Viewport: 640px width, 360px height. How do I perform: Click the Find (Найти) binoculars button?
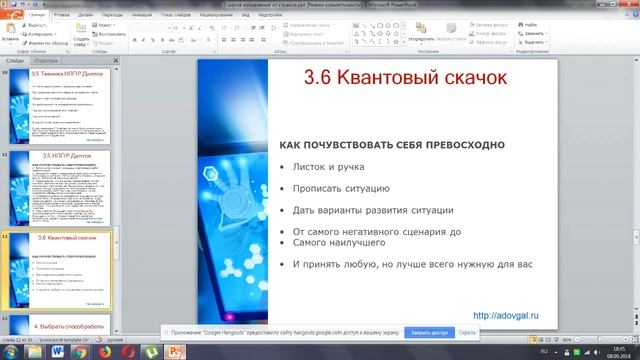click(528, 25)
